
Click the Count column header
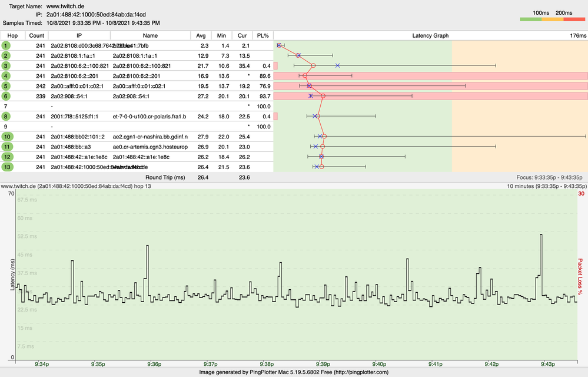[36, 35]
